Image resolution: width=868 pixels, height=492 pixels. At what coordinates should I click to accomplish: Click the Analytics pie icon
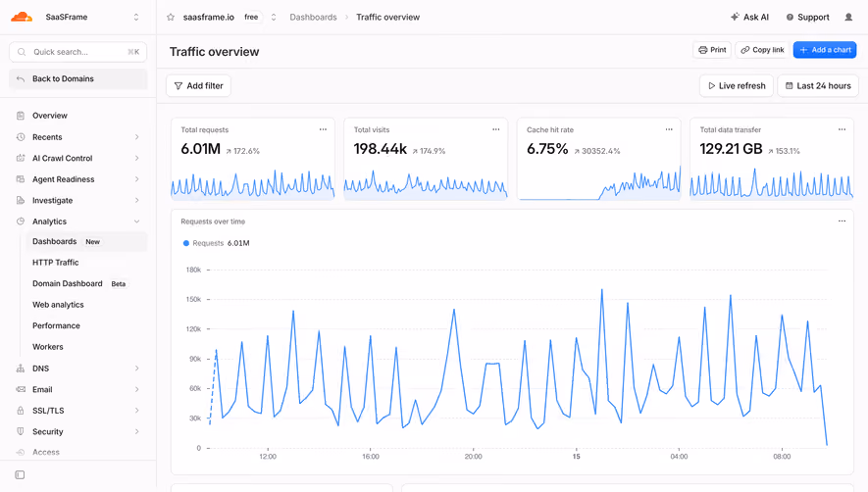(x=21, y=221)
